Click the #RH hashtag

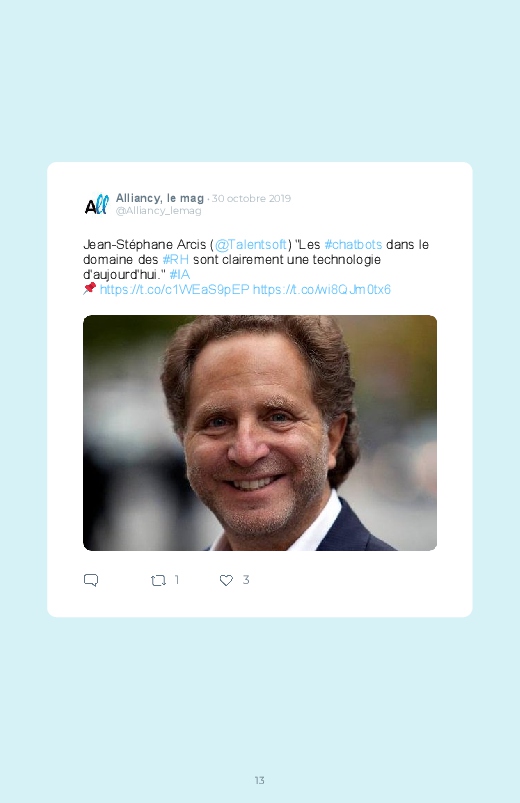pos(175,260)
